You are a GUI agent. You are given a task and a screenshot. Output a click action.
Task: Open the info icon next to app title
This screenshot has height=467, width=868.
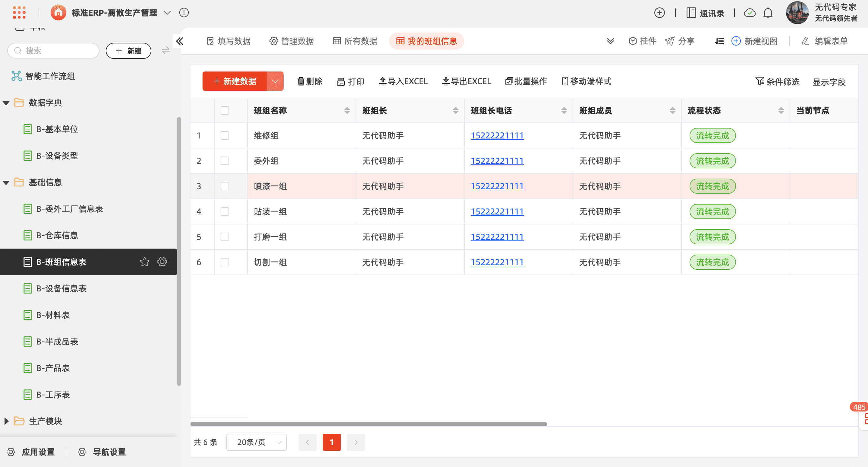(184, 13)
